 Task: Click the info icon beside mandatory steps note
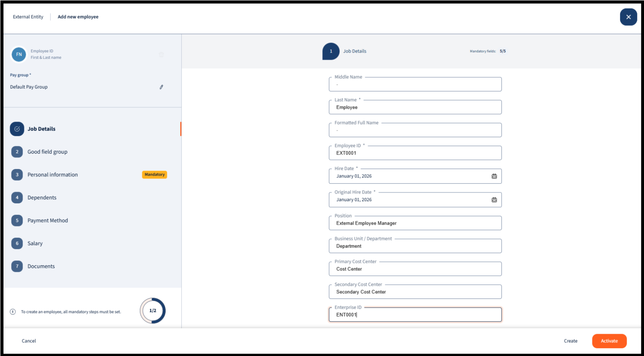(x=13, y=312)
